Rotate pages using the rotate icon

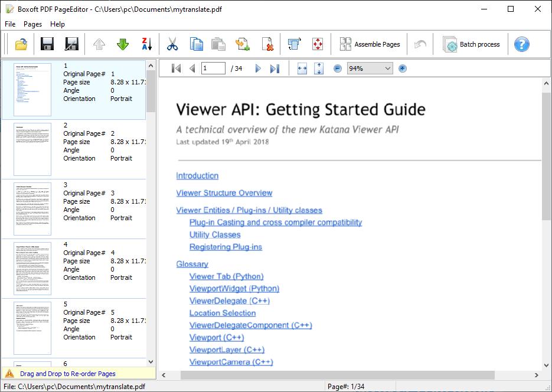click(x=295, y=44)
